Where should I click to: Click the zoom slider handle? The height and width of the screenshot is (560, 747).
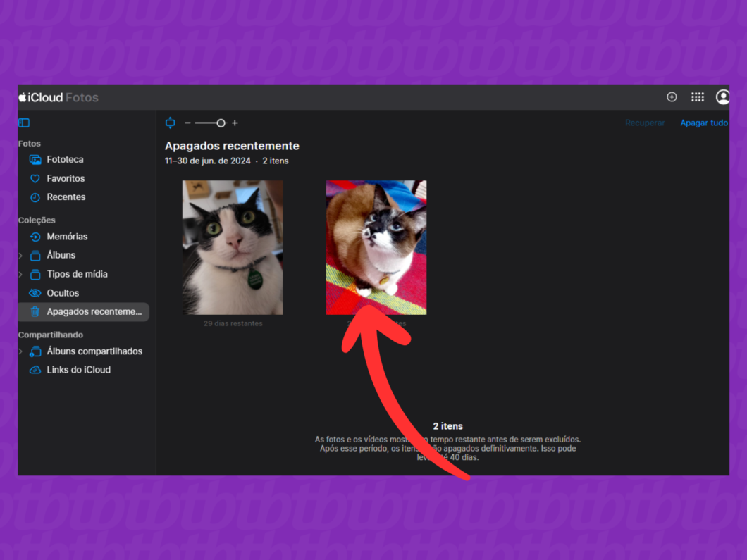(221, 123)
